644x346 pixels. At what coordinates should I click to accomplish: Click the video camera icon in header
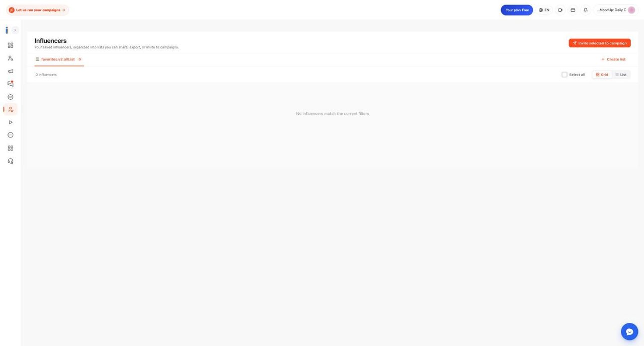point(560,10)
